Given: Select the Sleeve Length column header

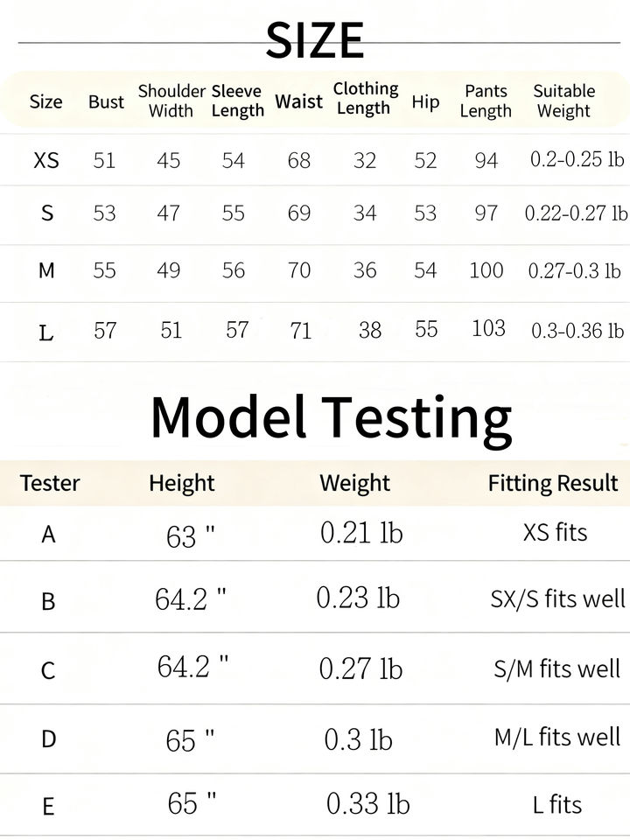Looking at the screenshot, I should pos(237,101).
